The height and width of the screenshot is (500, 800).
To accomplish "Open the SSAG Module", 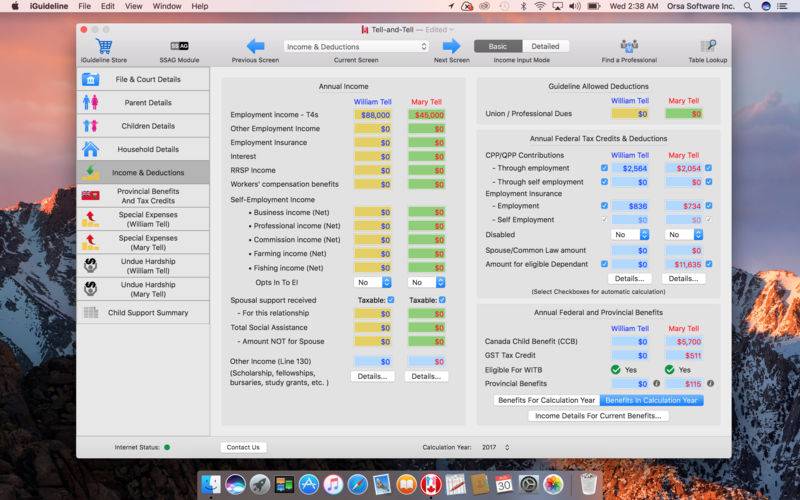I will click(x=179, y=46).
